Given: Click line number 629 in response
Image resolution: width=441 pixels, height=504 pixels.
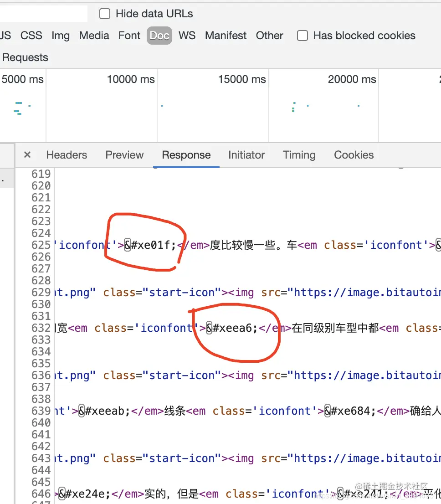Looking at the screenshot, I should click(41, 293).
